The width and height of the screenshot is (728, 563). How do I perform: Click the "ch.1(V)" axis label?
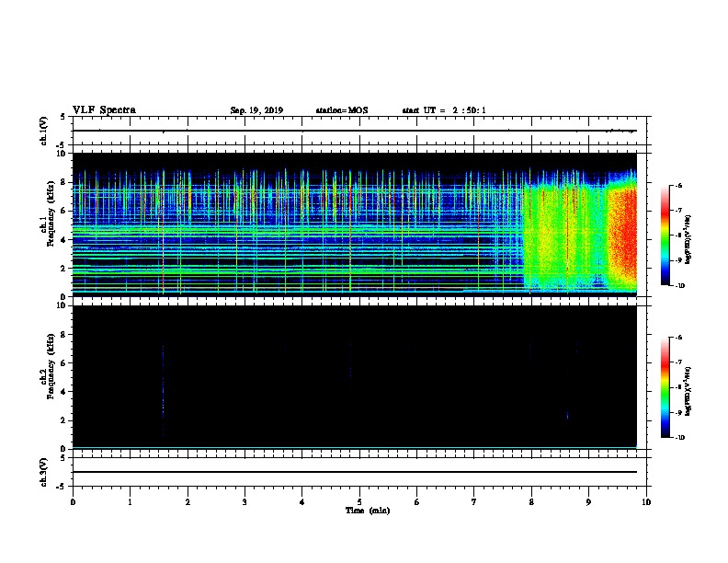(x=44, y=131)
